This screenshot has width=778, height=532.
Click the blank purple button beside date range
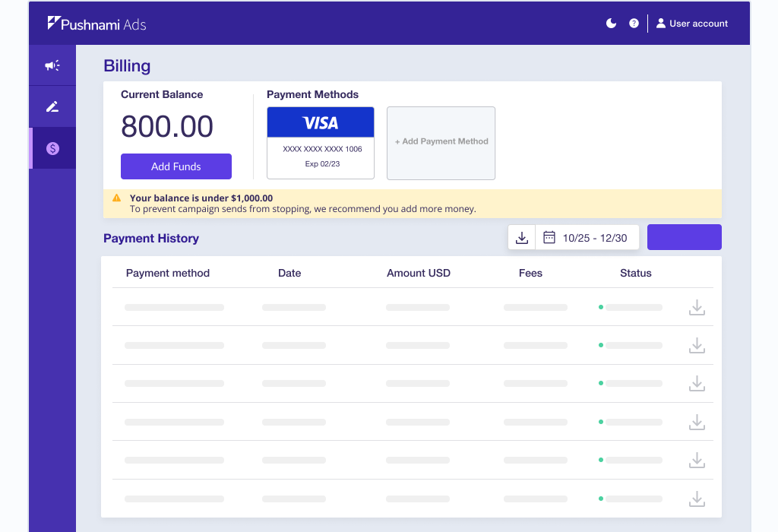(x=684, y=237)
